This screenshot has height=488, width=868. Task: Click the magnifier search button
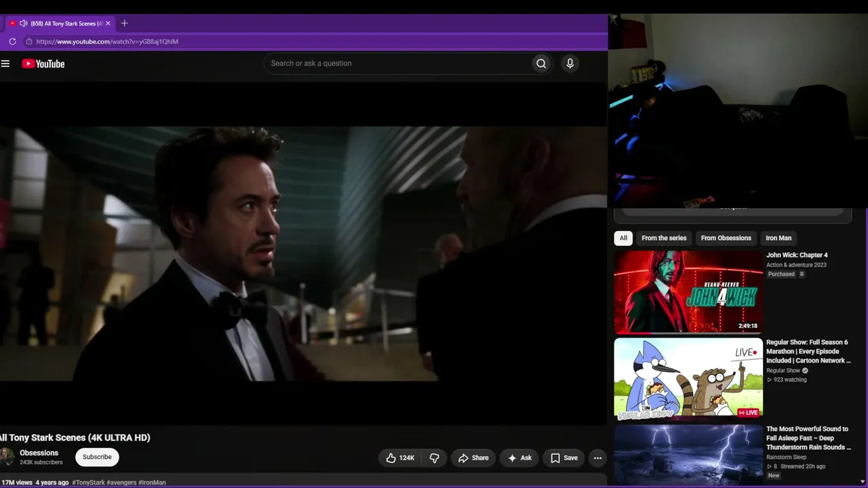541,64
